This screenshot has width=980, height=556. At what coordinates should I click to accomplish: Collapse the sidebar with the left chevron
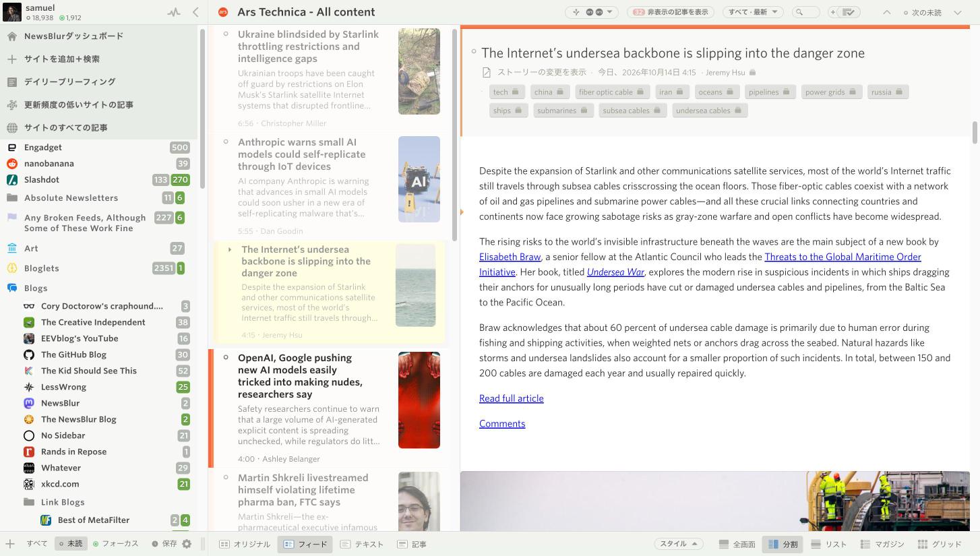(x=195, y=12)
